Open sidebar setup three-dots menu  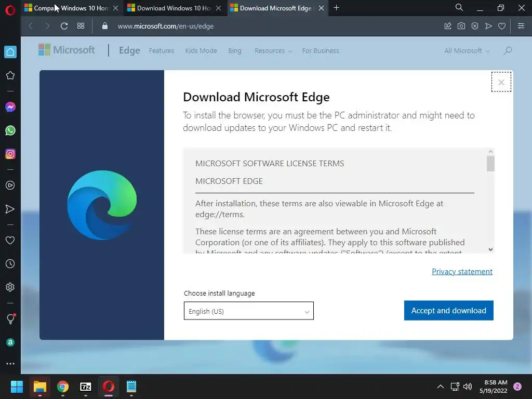coord(10,364)
